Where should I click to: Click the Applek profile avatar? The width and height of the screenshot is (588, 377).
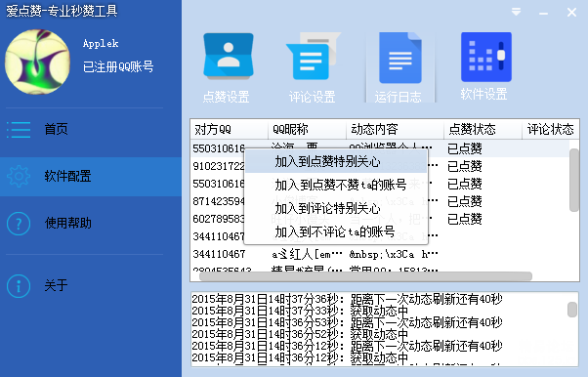tap(37, 62)
